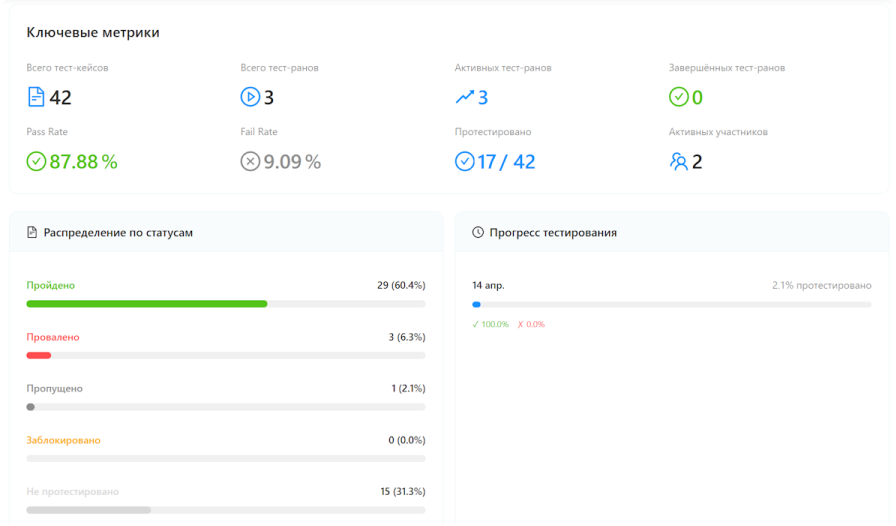Image resolution: width=896 pixels, height=526 pixels.
Task: Click the 87.88 % pass rate value
Action: pyautogui.click(x=83, y=162)
